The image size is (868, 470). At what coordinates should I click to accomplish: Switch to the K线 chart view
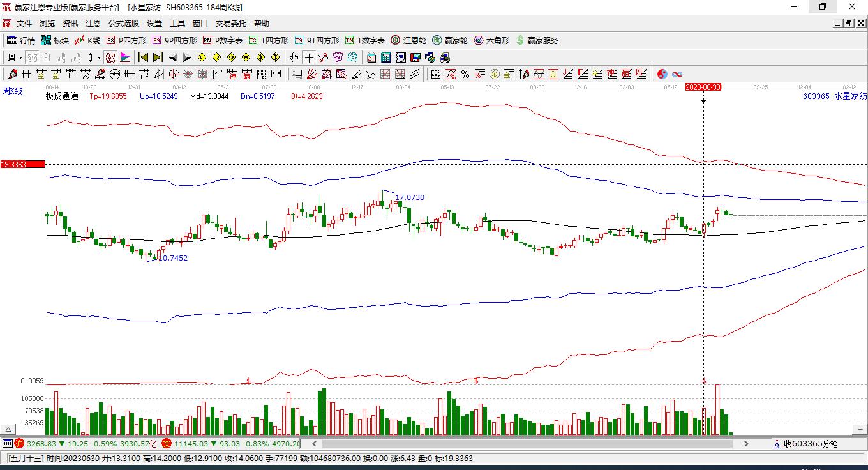coord(87,40)
